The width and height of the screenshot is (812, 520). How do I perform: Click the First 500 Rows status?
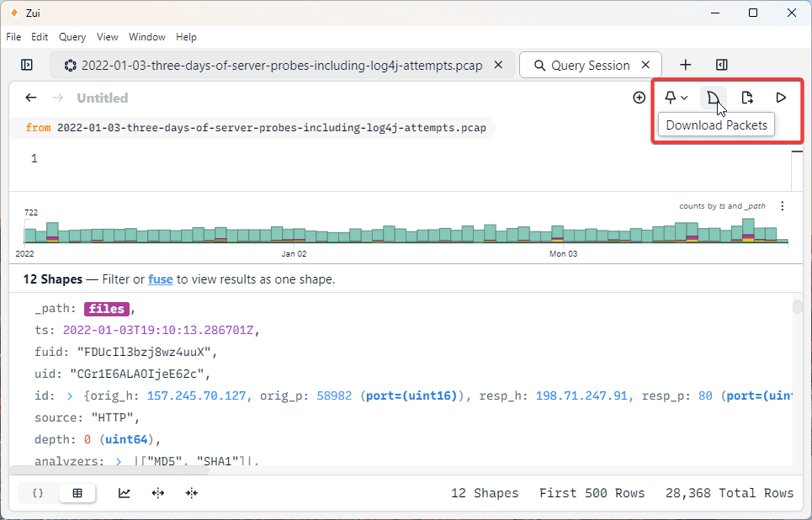592,493
